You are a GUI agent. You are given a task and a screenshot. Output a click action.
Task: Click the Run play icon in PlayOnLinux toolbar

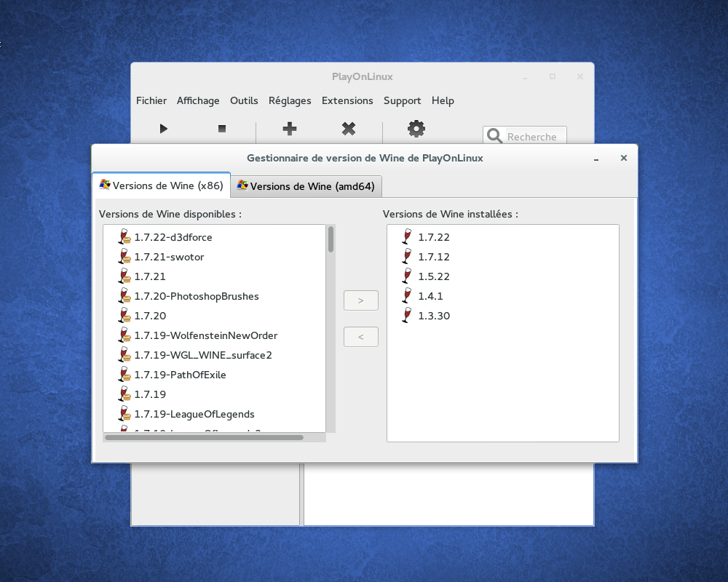pos(163,129)
